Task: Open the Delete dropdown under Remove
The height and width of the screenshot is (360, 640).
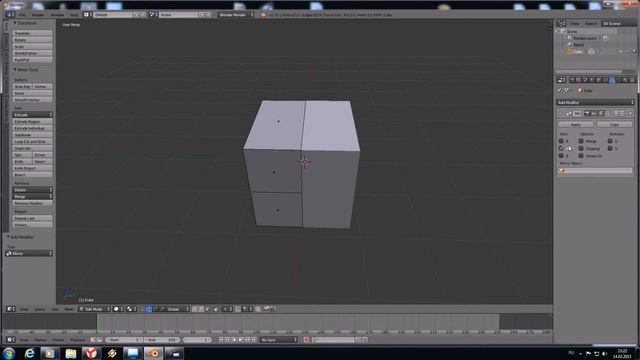Action: (x=32, y=190)
